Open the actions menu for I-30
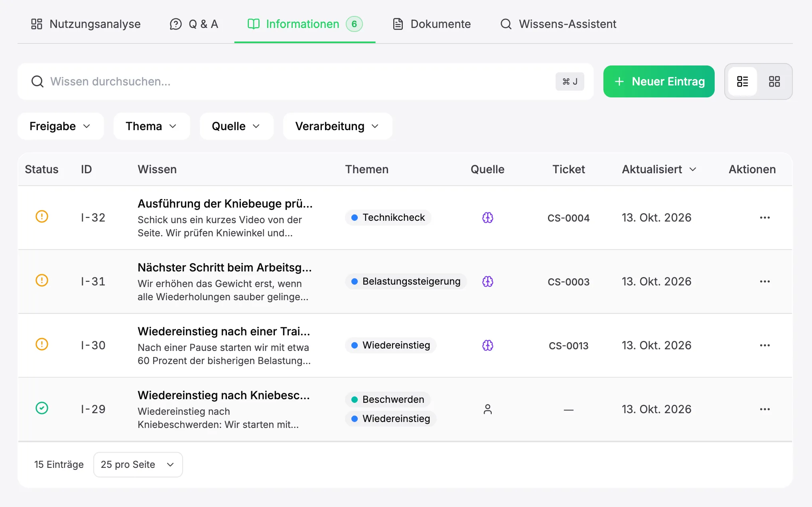This screenshot has height=507, width=812. tap(765, 345)
